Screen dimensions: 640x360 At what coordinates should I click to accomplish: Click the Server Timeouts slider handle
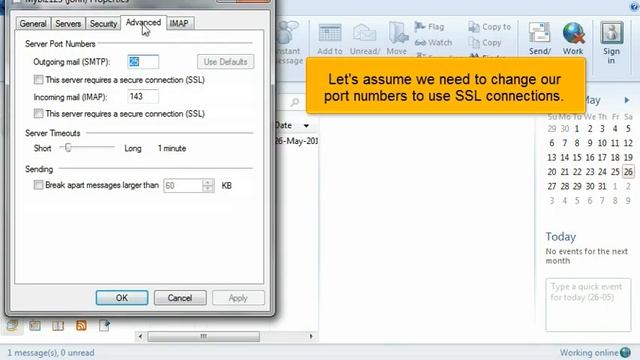point(68,147)
